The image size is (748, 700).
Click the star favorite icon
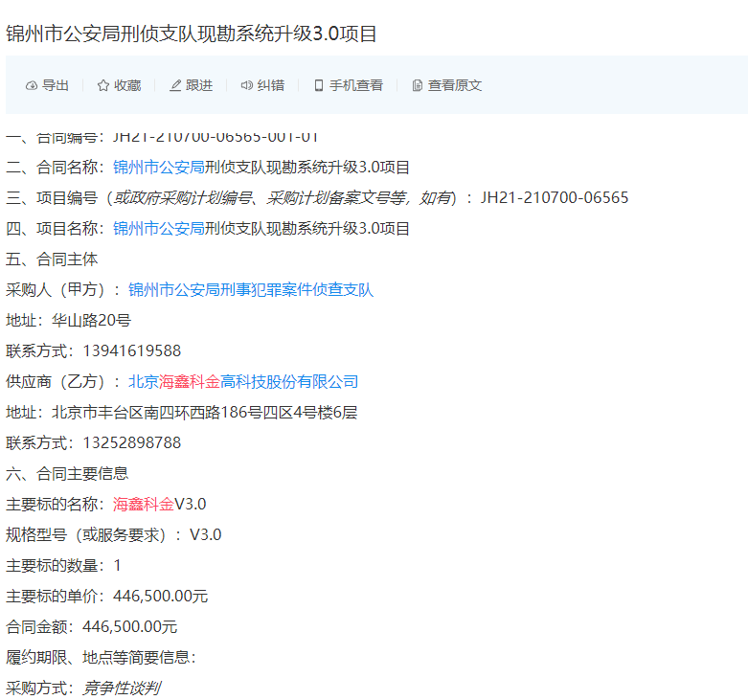point(103,85)
